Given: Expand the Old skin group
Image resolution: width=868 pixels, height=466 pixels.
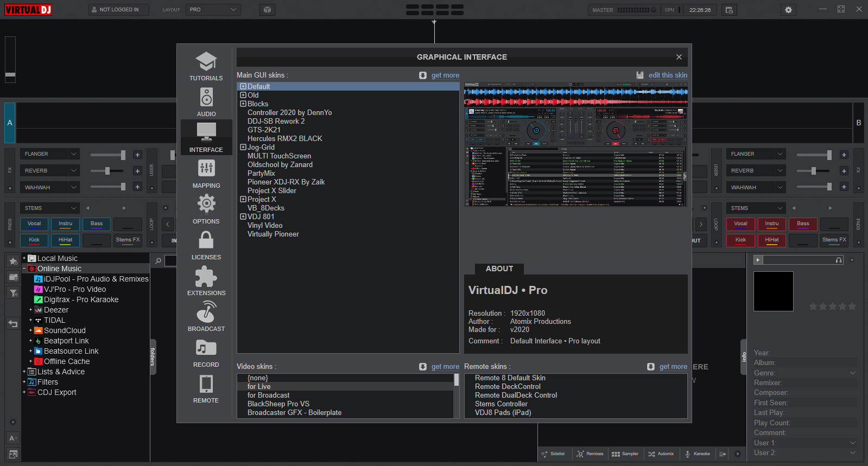Looking at the screenshot, I should point(243,95).
